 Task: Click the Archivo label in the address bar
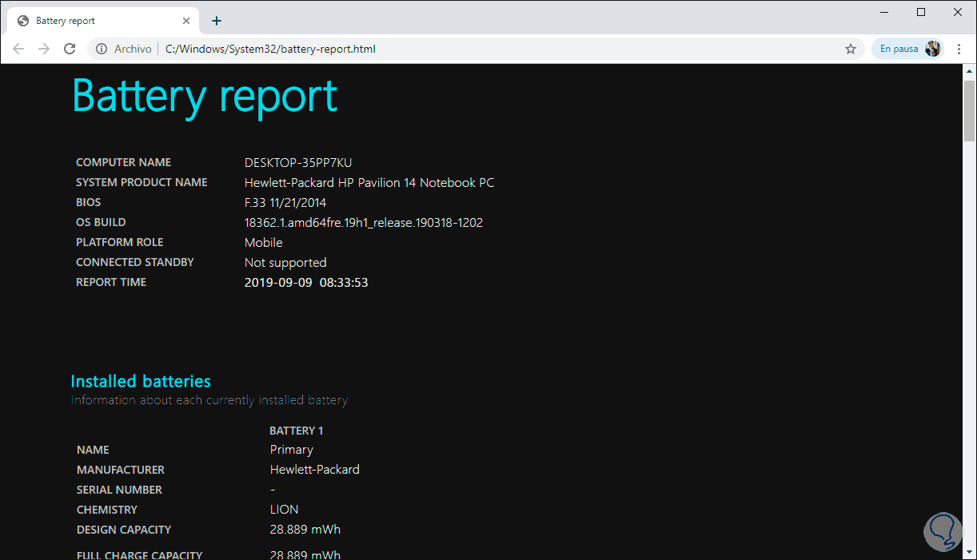click(x=133, y=49)
